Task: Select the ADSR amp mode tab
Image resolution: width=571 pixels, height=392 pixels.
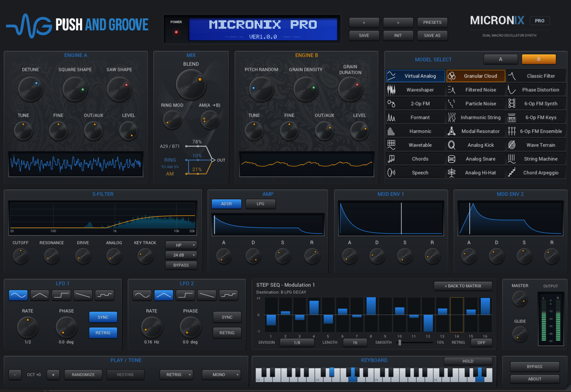Action: (227, 204)
